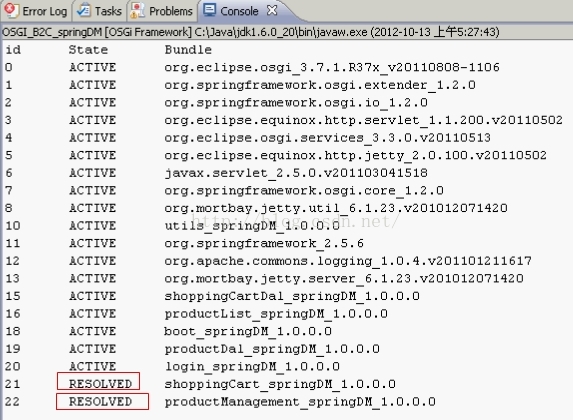Select productManagement_springDM_1.0.0.0 bundle text

[300, 401]
